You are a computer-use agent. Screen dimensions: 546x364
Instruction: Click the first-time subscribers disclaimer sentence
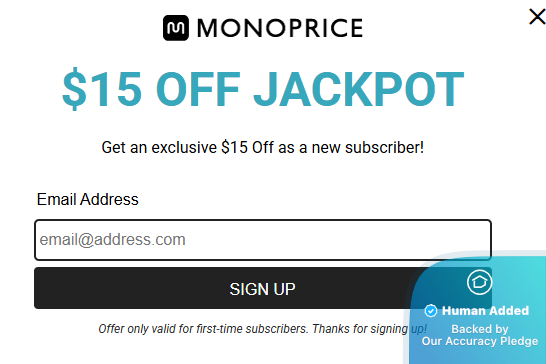[x=203, y=329]
